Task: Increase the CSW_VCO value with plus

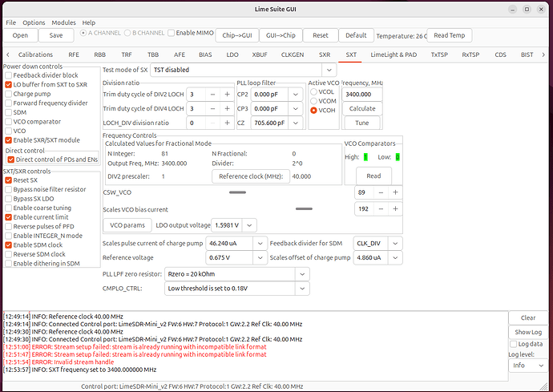Action: coord(396,192)
